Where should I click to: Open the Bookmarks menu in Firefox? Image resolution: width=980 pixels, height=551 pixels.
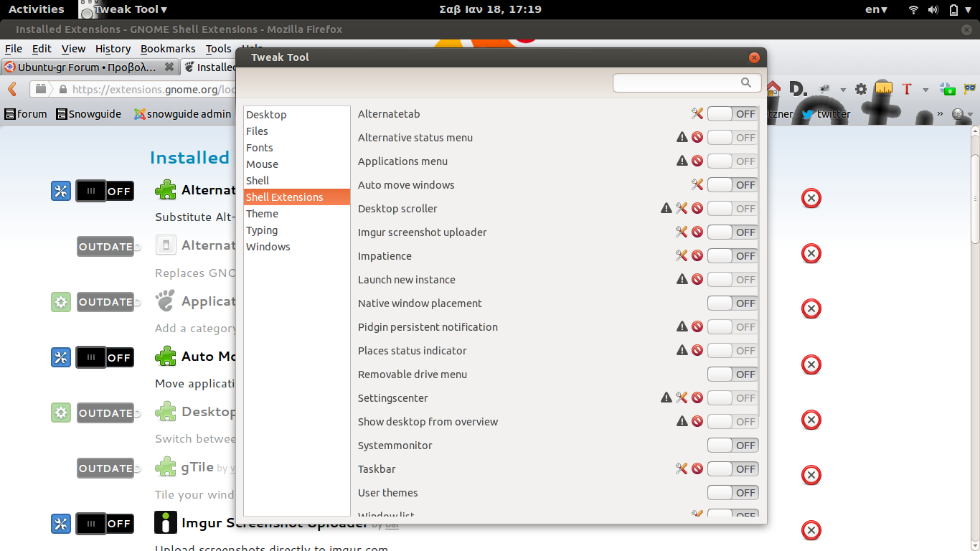click(168, 49)
